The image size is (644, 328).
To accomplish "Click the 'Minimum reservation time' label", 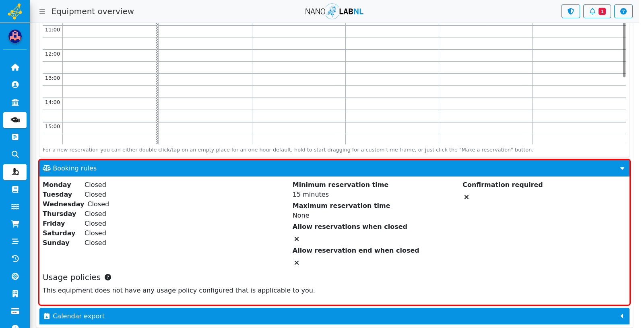I will pyautogui.click(x=341, y=185).
